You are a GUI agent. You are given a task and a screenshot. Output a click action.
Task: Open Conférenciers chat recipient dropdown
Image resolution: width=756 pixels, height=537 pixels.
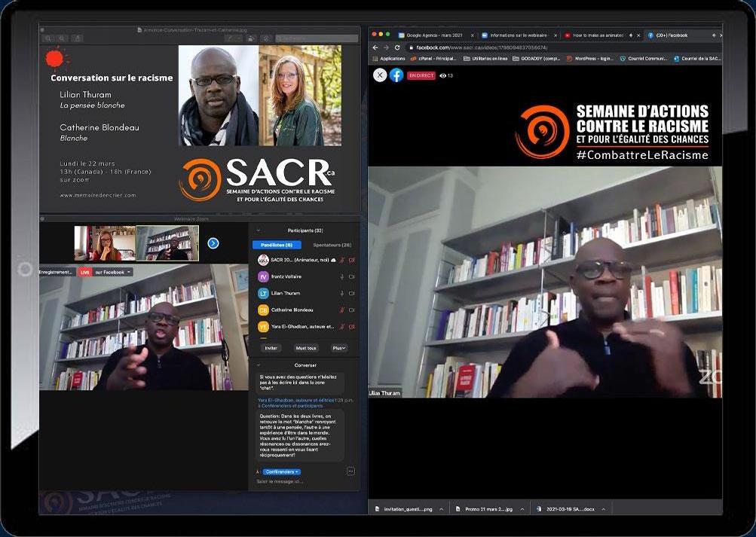click(x=281, y=472)
